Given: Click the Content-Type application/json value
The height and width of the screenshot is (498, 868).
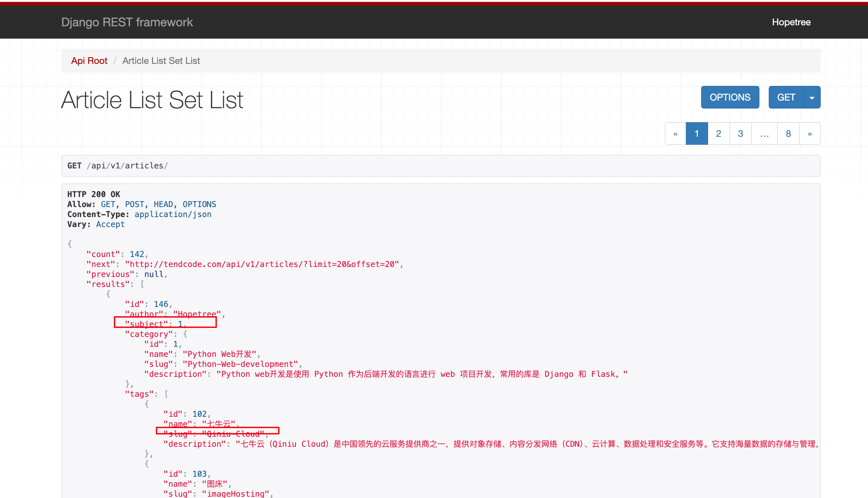Looking at the screenshot, I should pyautogui.click(x=173, y=214).
